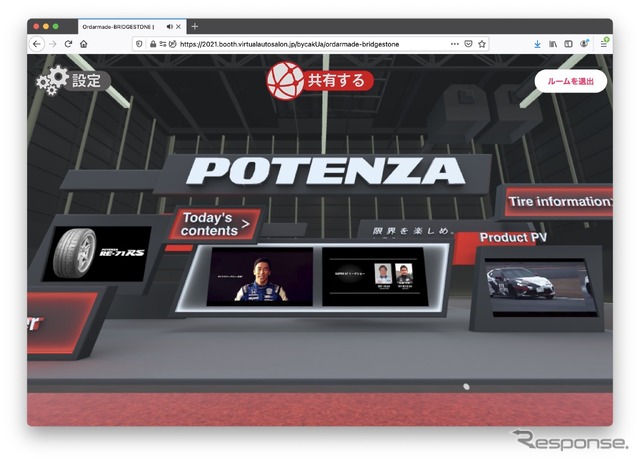
Task: Open tracking protection shield icon
Action: tap(139, 44)
